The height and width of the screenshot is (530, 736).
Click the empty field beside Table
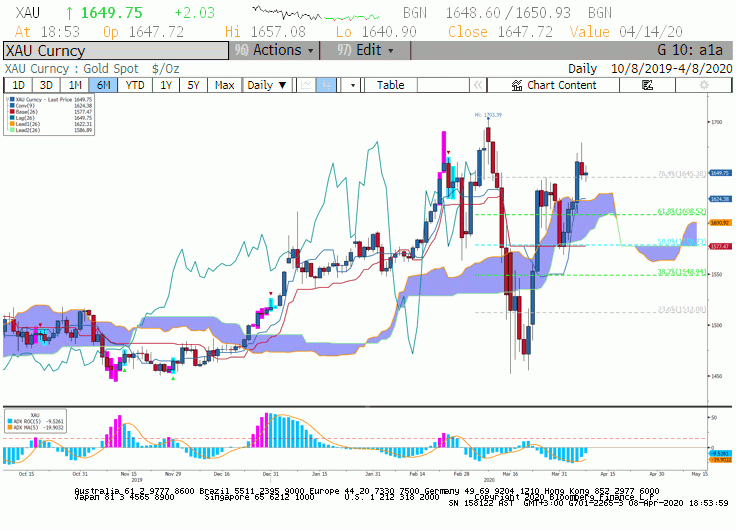coord(443,85)
